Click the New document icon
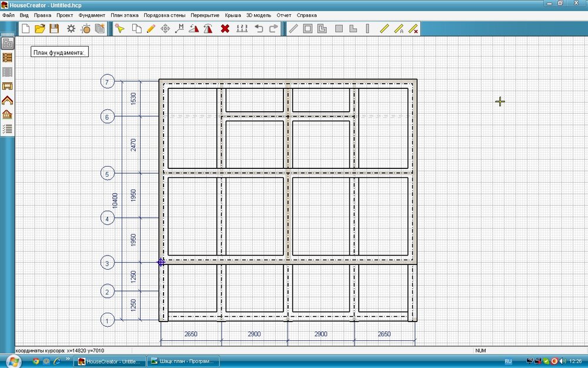588x368 pixels. (x=25, y=28)
